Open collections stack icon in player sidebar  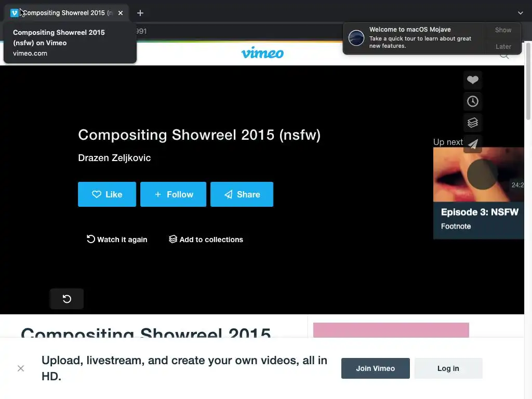point(473,123)
